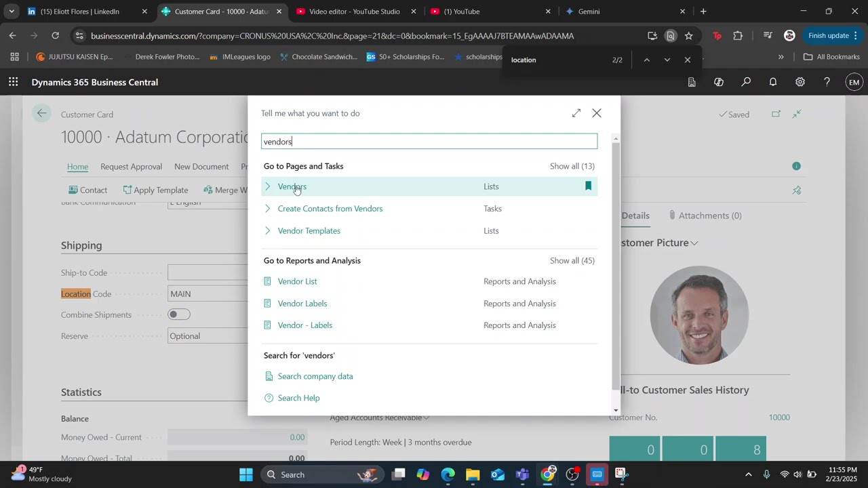
Task: Expand chevron beside Vendors result
Action: pos(268,186)
